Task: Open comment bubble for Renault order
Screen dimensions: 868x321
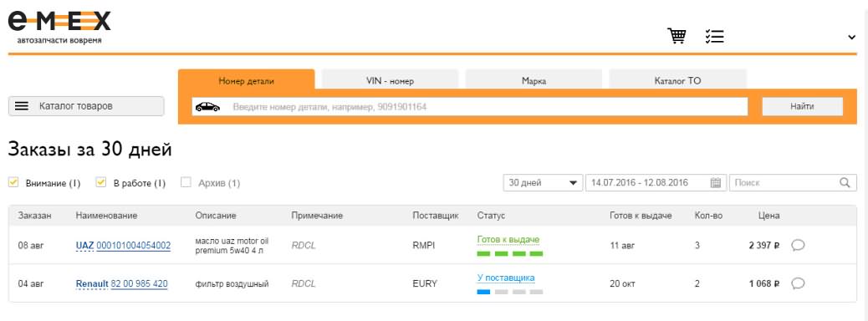Action: pyautogui.click(x=798, y=283)
